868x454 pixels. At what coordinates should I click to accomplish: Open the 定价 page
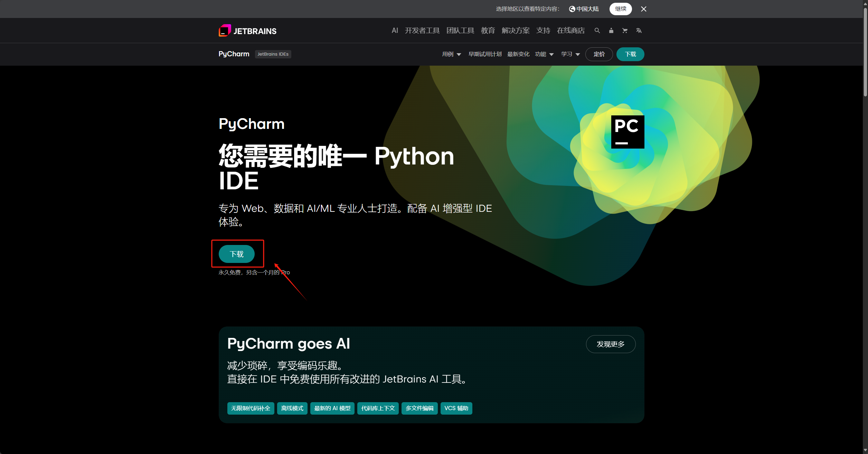click(x=599, y=54)
